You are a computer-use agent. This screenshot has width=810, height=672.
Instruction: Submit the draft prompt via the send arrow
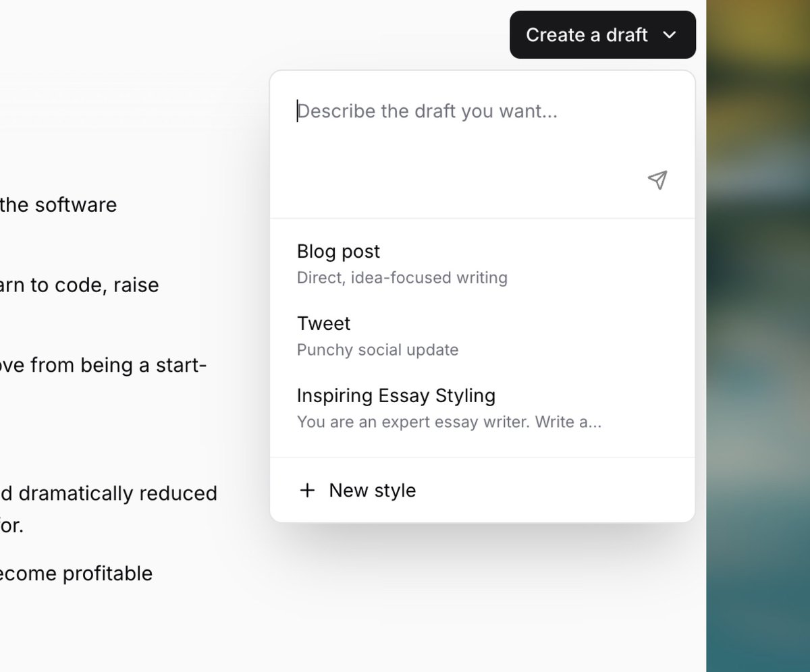point(657,179)
